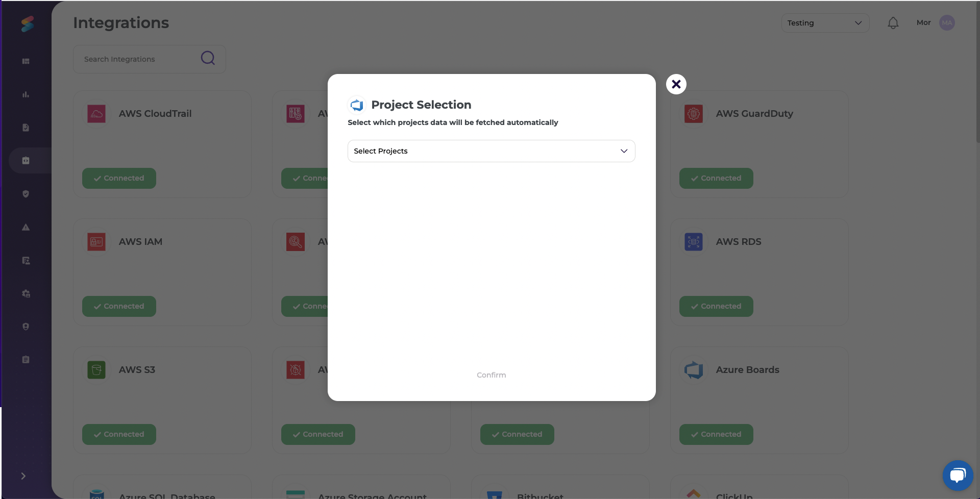
Task: Expand the sidebar with arrow
Action: [23, 476]
